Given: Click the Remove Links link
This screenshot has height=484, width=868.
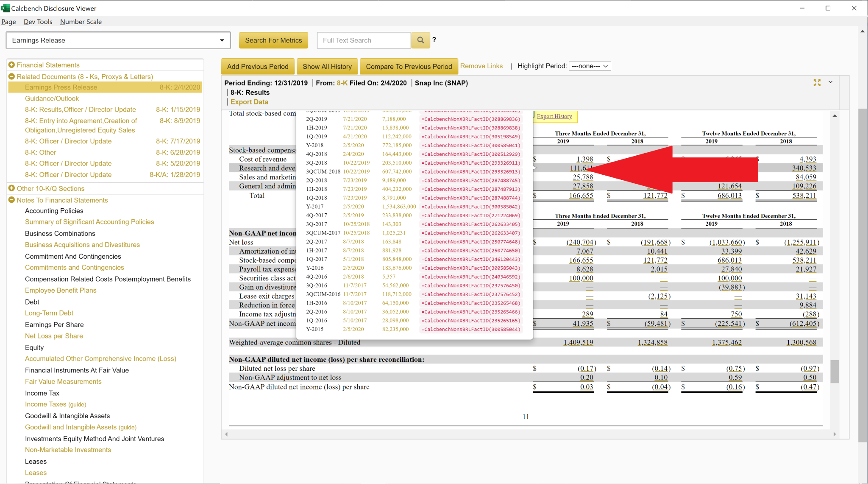Looking at the screenshot, I should 481,66.
